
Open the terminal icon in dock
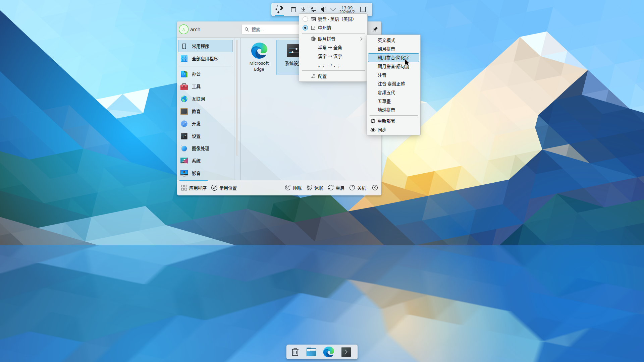346,352
